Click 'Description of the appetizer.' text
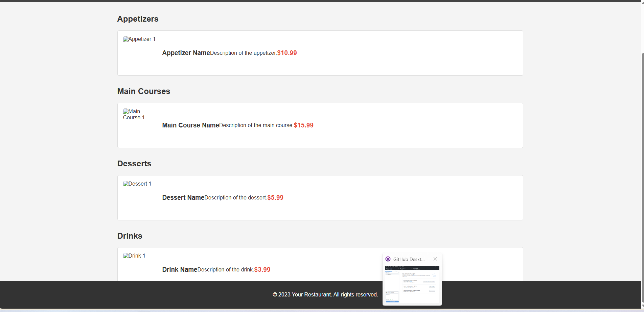Viewport: 644px width, 312px height. pyautogui.click(x=244, y=53)
